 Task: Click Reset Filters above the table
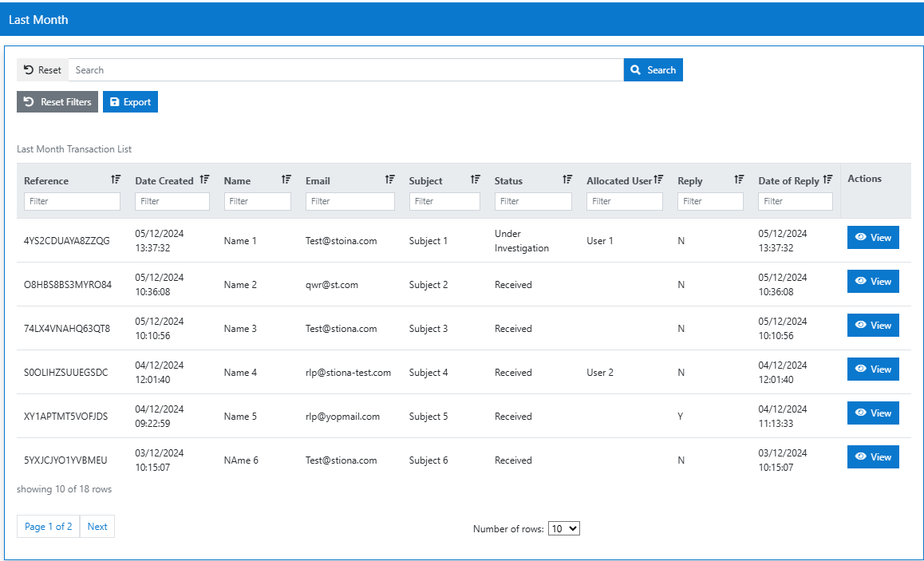pyautogui.click(x=57, y=101)
